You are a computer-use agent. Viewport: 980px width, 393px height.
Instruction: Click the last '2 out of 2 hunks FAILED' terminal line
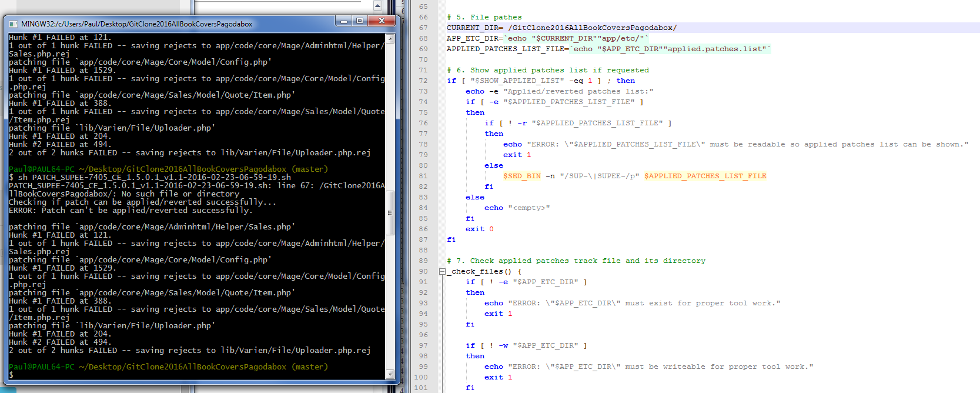point(190,350)
